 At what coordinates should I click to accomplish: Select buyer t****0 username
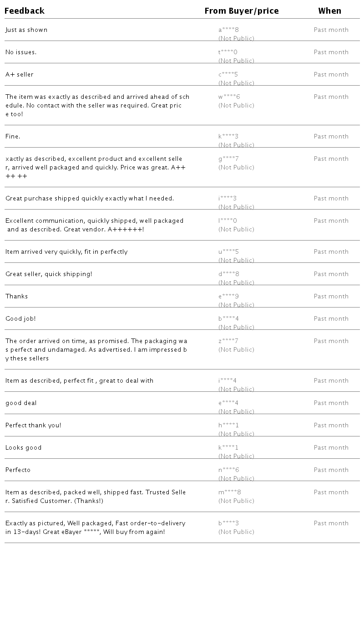[x=228, y=52]
